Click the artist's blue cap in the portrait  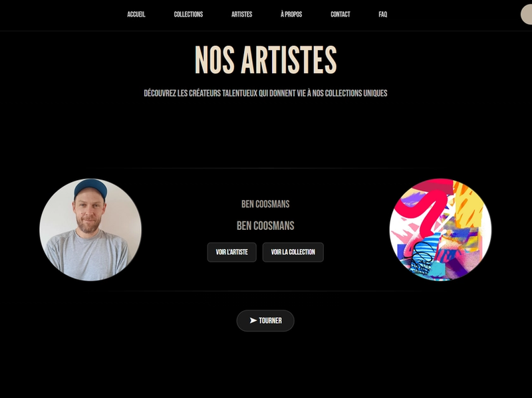point(90,188)
